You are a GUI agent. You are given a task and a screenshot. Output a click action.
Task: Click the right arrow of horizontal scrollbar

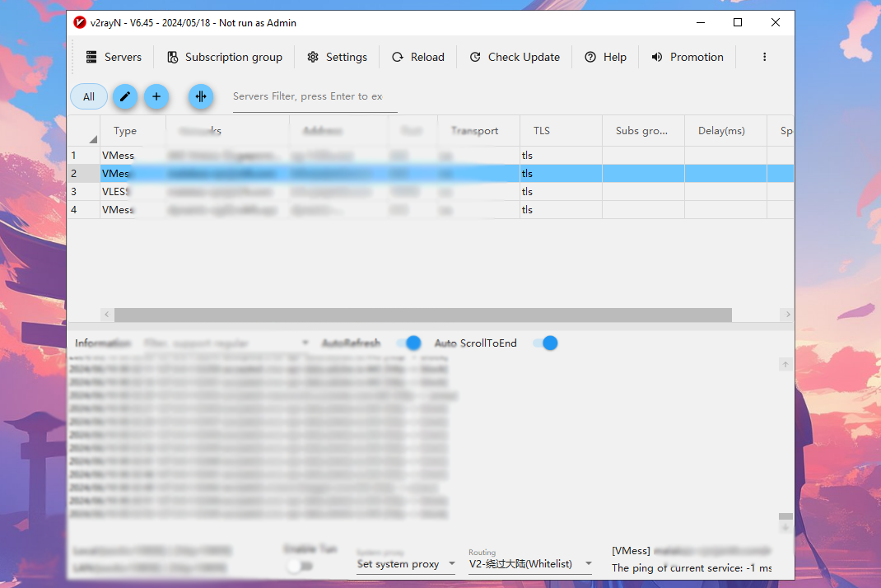pos(788,315)
